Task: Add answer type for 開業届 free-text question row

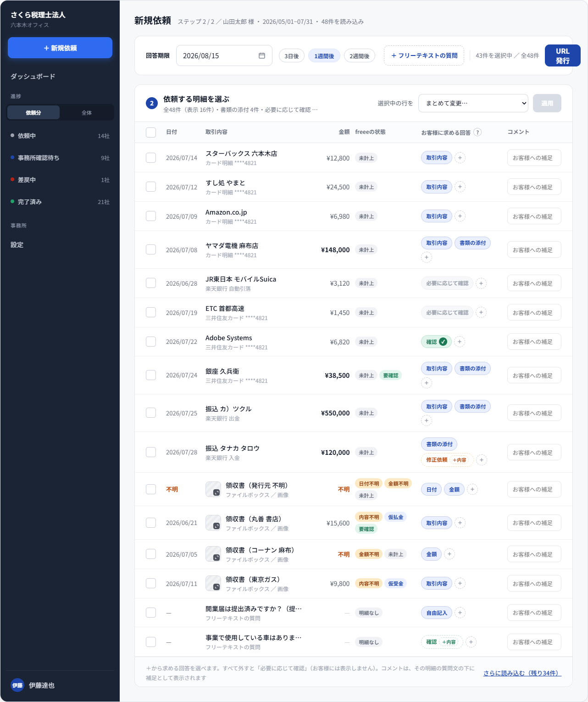Action: pos(460,613)
